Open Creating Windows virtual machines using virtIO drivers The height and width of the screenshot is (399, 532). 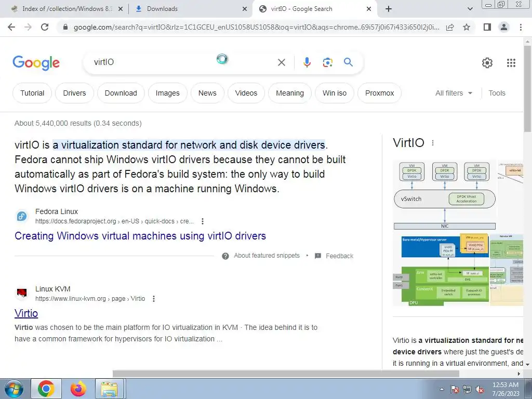point(140,236)
